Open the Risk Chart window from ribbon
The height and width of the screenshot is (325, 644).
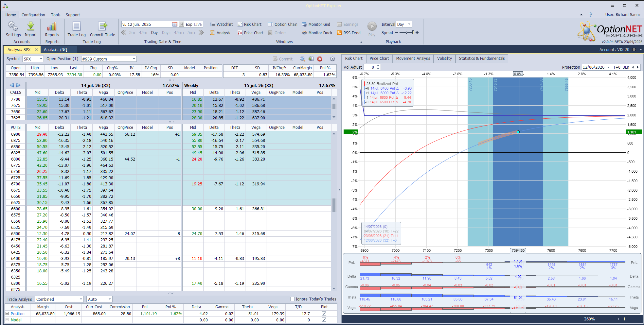[249, 24]
